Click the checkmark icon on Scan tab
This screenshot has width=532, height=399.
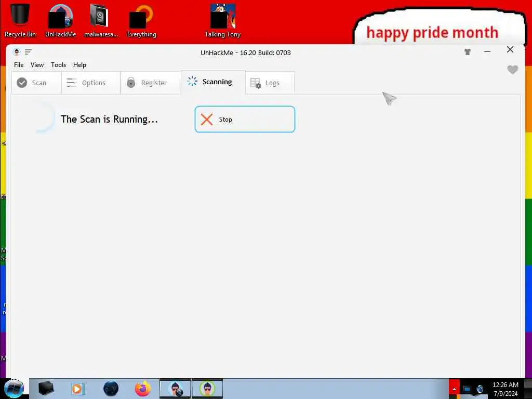coord(22,83)
